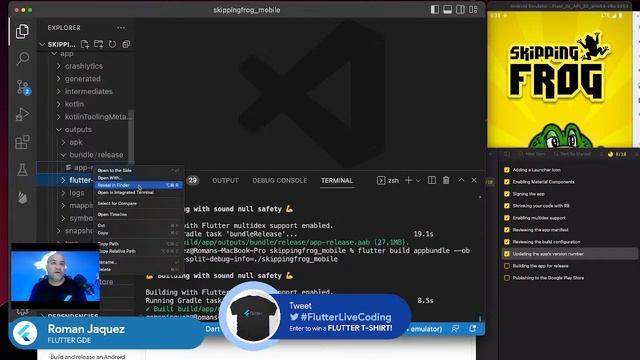The height and width of the screenshot is (360, 640).
Task: Kill the terminal with trash icon
Action: pyautogui.click(x=446, y=180)
